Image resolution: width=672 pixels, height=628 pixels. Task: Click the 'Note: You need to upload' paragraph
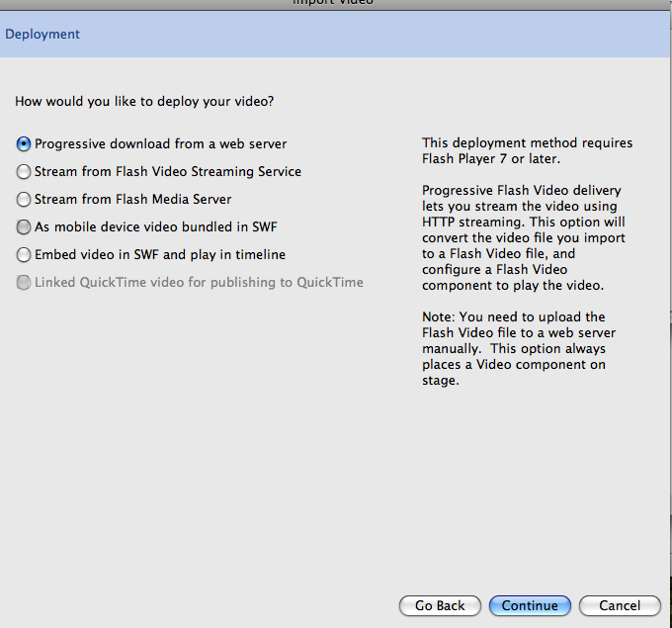pyautogui.click(x=519, y=348)
